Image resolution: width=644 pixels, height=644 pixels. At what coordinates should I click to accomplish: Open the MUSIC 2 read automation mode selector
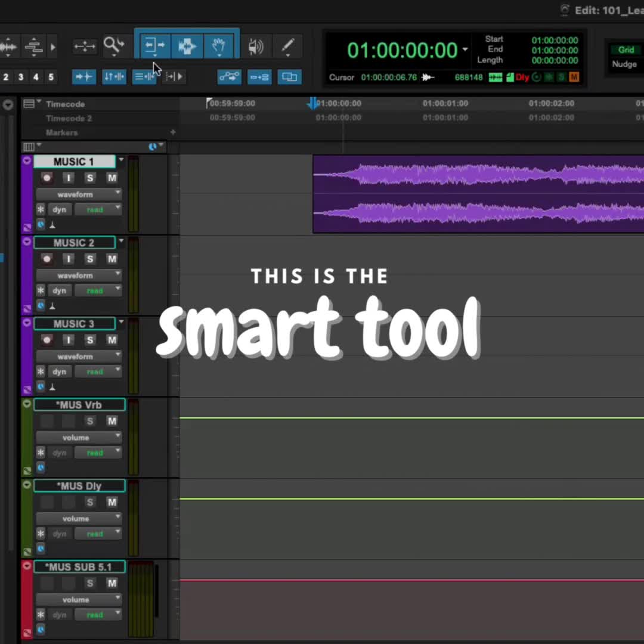[x=98, y=290]
